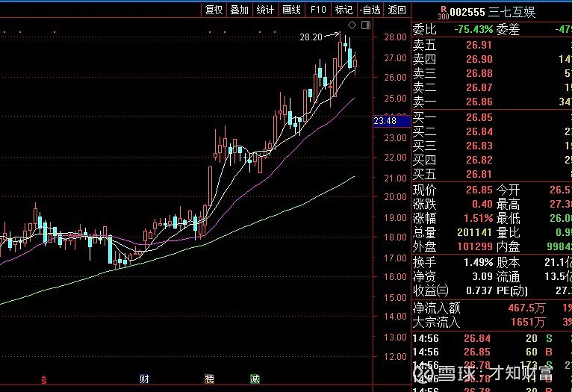This screenshot has width=572, height=392.
Task: Click the 涨幅 value 1.51%
Action: pyautogui.click(x=478, y=219)
